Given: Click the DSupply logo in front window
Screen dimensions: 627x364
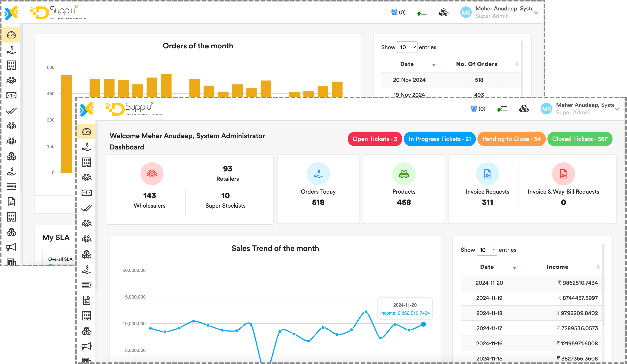Looking at the screenshot, I should pos(134,109).
